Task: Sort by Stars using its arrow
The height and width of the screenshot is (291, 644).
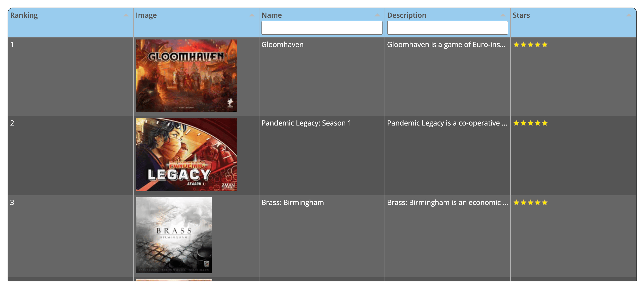Action: [x=629, y=15]
